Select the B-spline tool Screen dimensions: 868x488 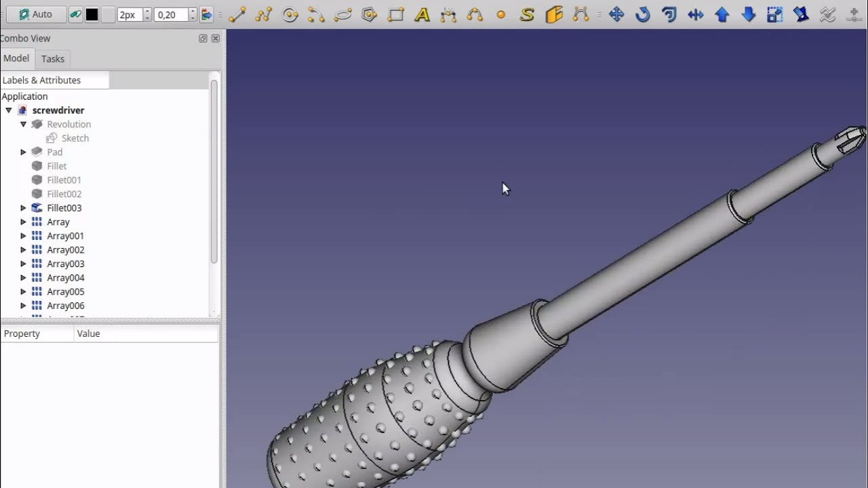click(x=475, y=14)
